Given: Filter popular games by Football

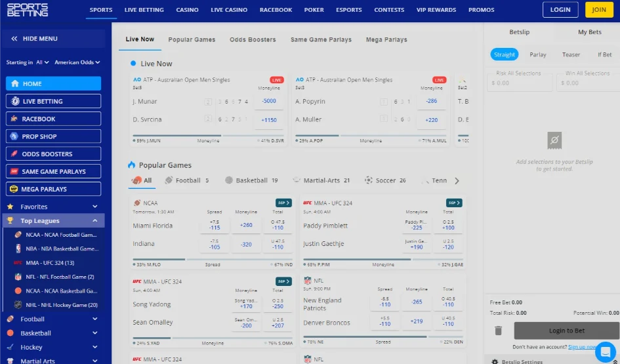Looking at the screenshot, I should (x=187, y=180).
